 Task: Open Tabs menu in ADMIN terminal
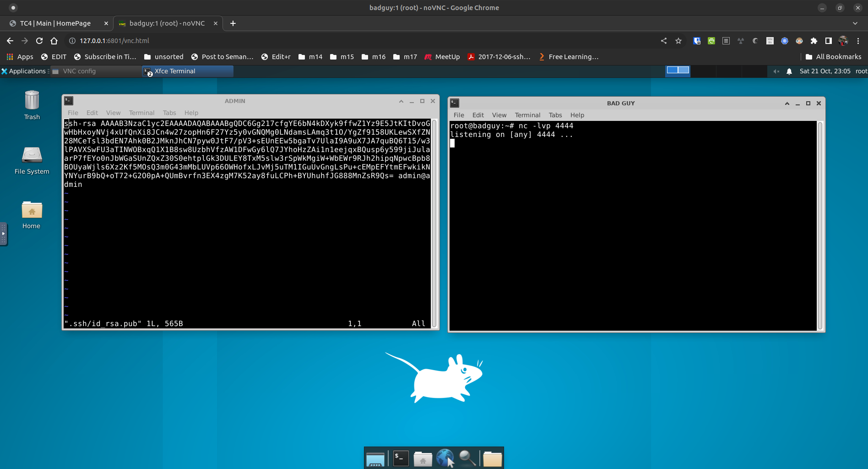tap(169, 113)
